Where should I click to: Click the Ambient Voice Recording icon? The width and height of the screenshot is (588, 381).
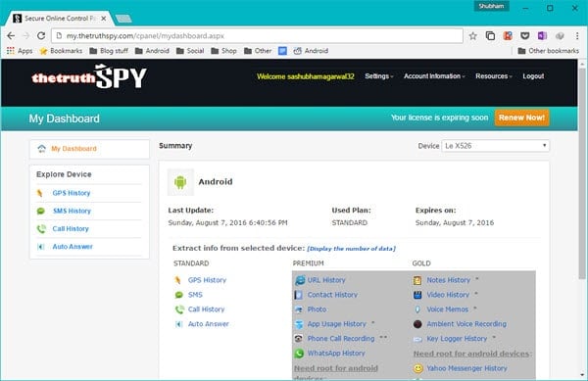pyautogui.click(x=417, y=324)
